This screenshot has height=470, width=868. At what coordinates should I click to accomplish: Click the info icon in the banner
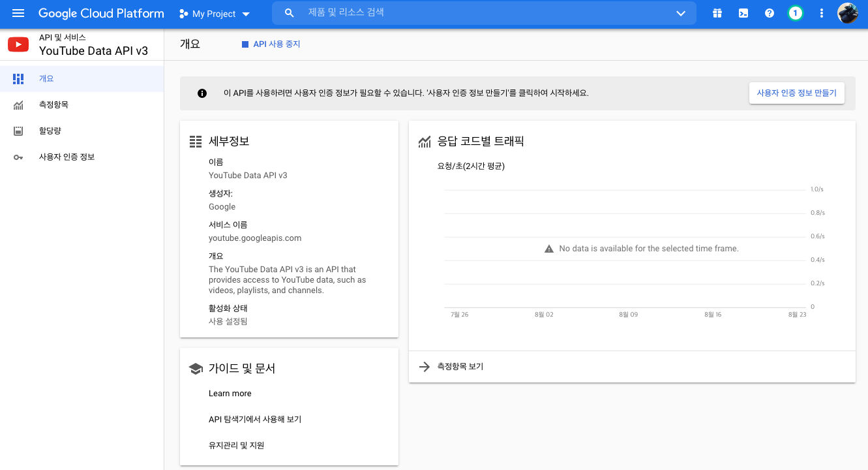(202, 93)
